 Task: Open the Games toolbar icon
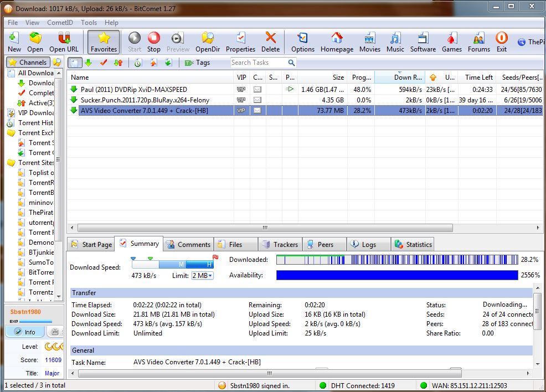click(452, 42)
